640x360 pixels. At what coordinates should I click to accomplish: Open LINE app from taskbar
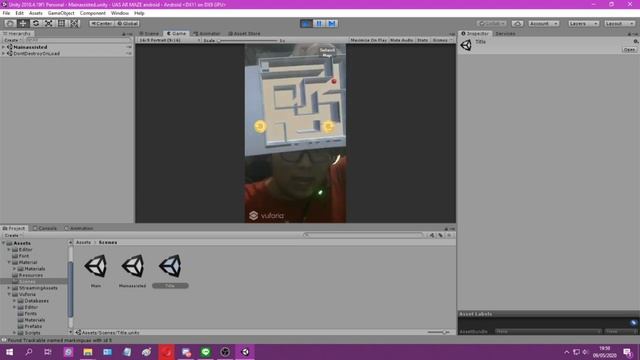[x=205, y=352]
